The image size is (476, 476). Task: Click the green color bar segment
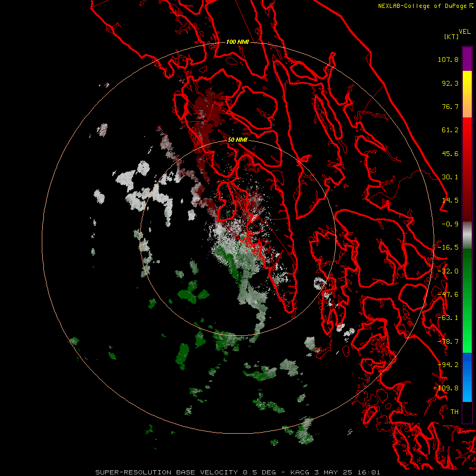click(467, 300)
